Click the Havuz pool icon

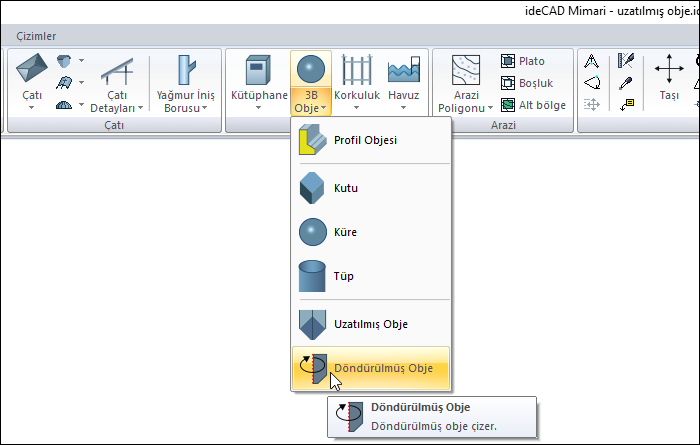click(x=404, y=69)
